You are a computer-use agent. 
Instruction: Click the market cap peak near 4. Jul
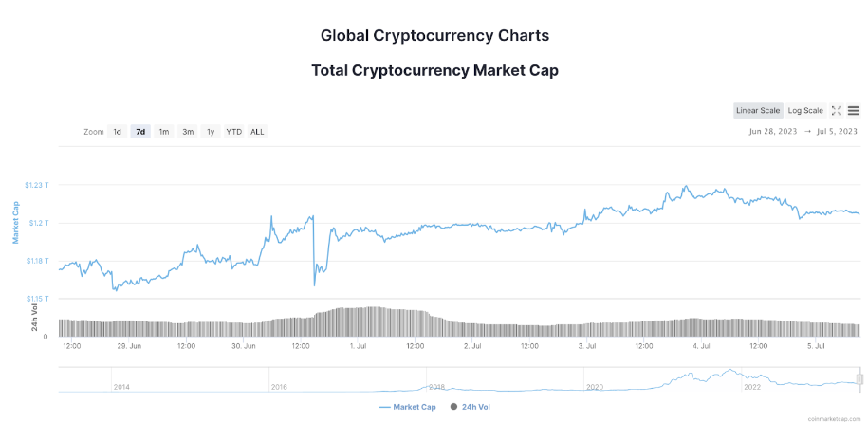point(686,186)
